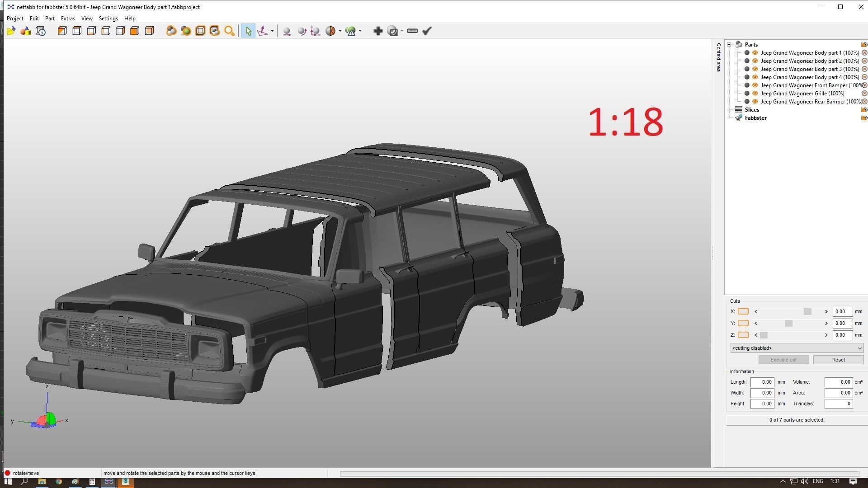This screenshot has height=488, width=868.
Task: Open Windows Start button
Action: point(8,482)
